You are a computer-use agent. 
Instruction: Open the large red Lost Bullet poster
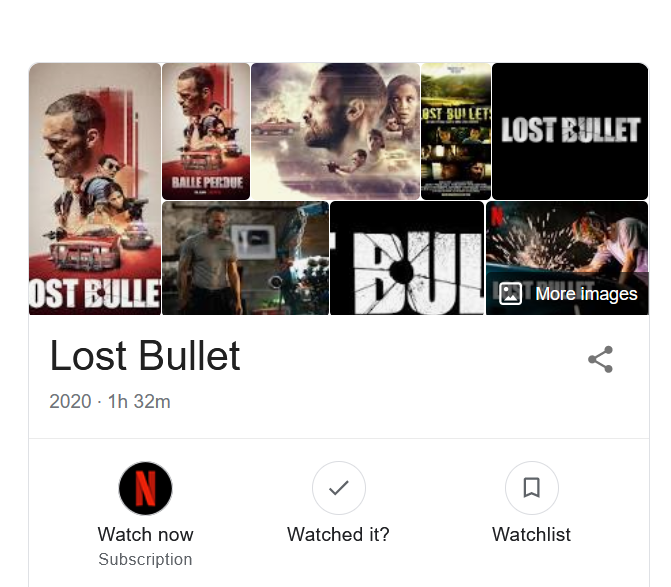pos(95,189)
